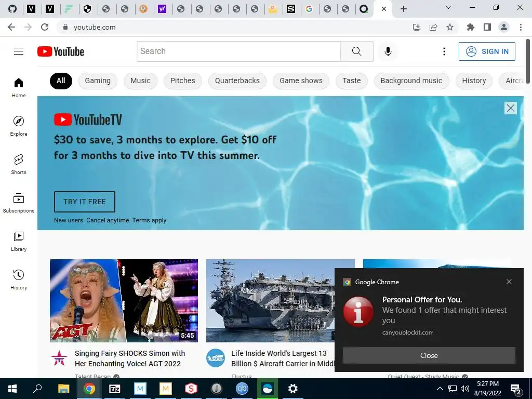Screen dimensions: 532x399
Task: Select the Gaming filter chip
Action: click(x=98, y=81)
